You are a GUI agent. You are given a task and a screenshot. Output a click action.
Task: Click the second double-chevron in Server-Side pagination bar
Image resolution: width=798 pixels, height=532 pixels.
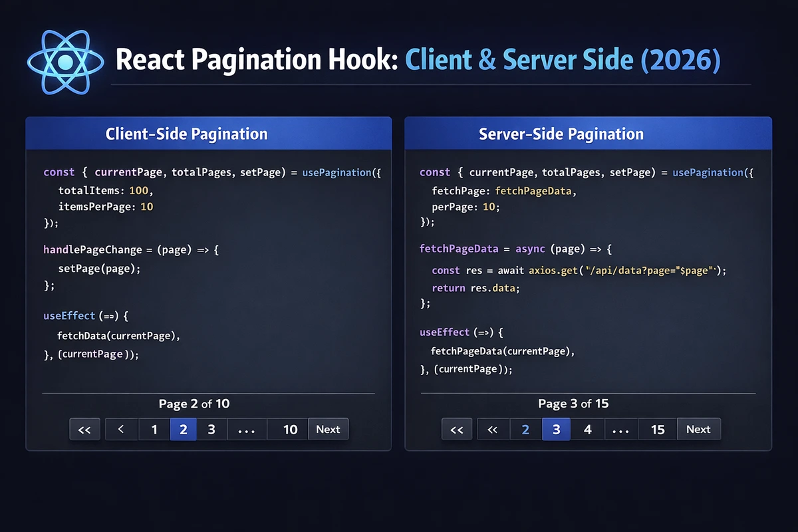tap(493, 429)
